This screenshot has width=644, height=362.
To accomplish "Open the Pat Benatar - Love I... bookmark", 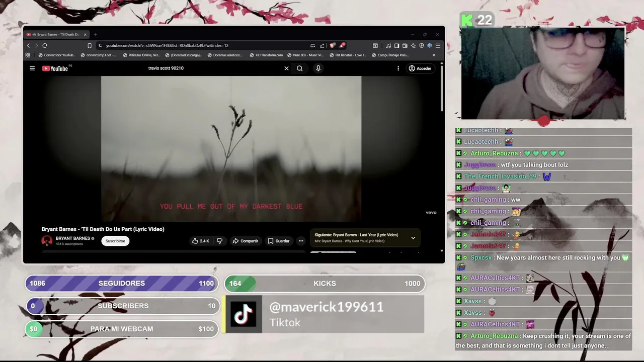I will click(x=347, y=55).
